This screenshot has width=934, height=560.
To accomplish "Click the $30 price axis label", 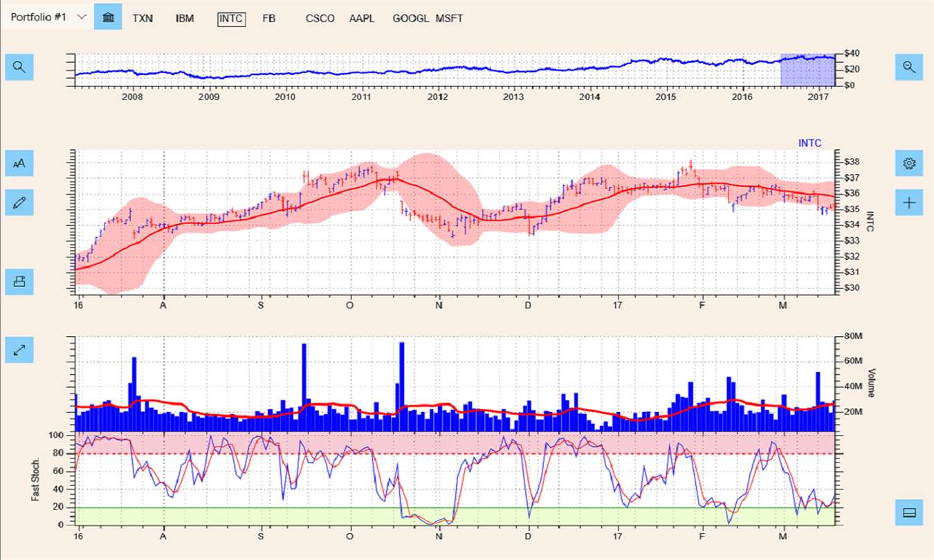I will 852,288.
